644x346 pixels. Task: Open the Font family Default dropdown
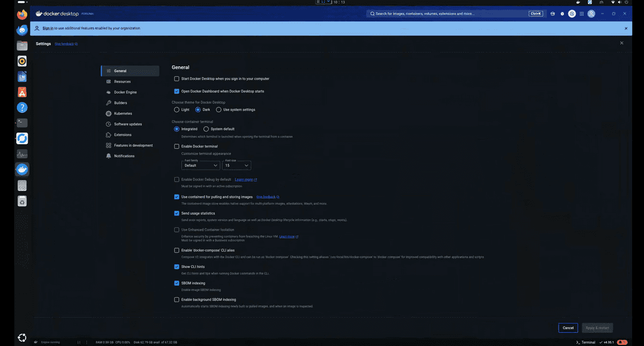tap(201, 166)
